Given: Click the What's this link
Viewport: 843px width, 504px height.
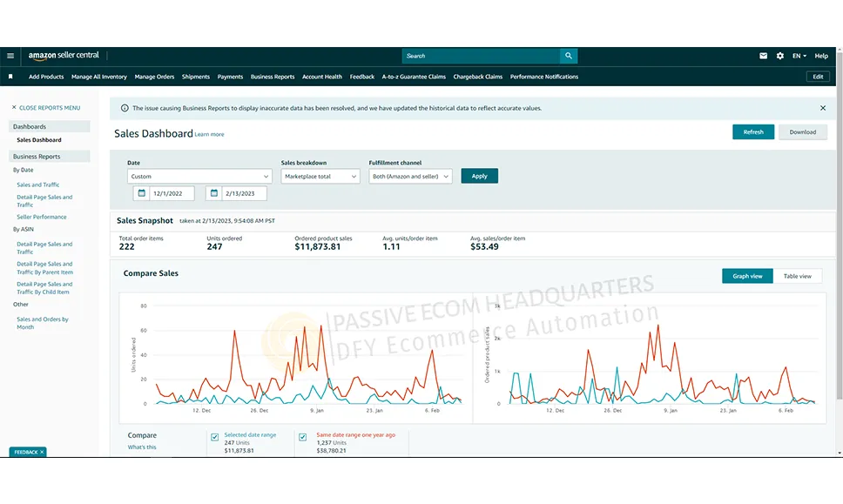Looking at the screenshot, I should coord(142,447).
